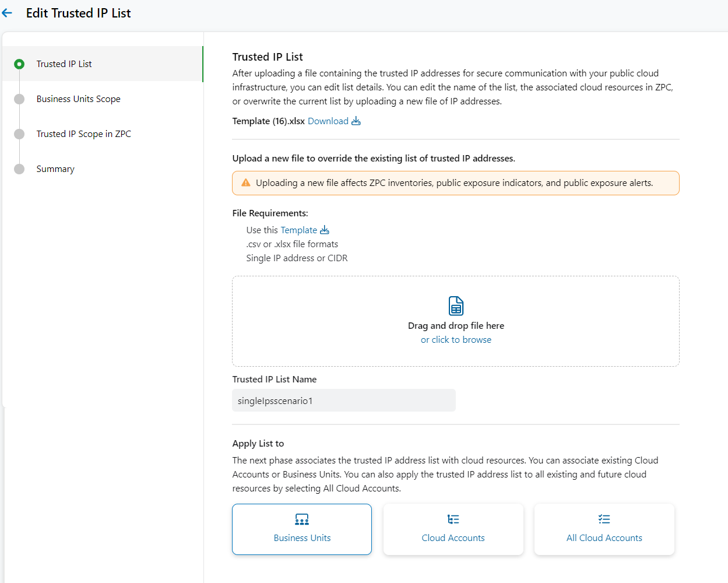Click the Business Units icon on the selection card
This screenshot has width=728, height=583.
301,519
